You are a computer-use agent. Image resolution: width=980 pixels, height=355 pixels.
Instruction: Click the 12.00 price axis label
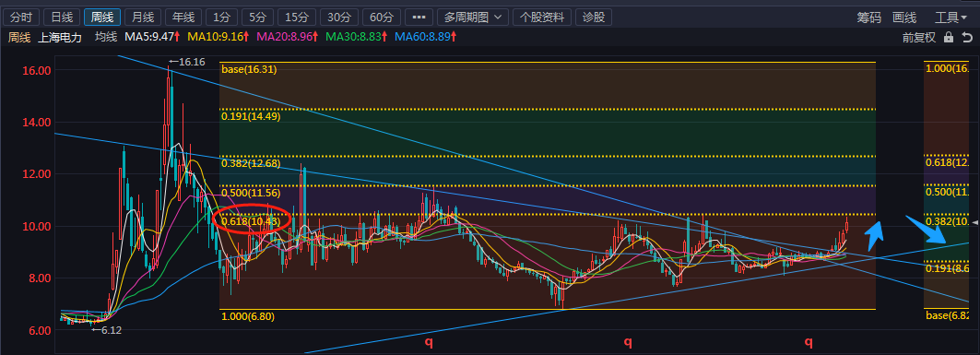pyautogui.click(x=37, y=174)
